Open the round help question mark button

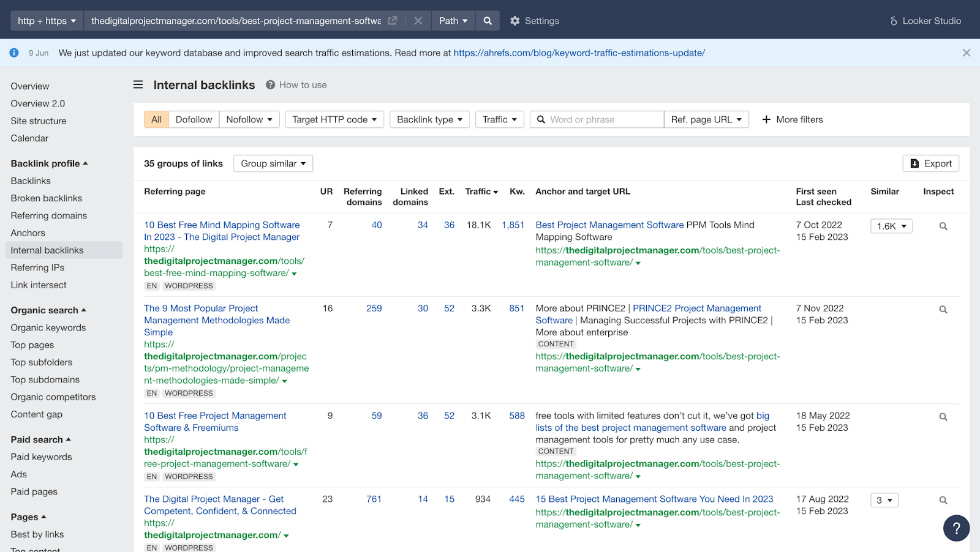tap(957, 528)
